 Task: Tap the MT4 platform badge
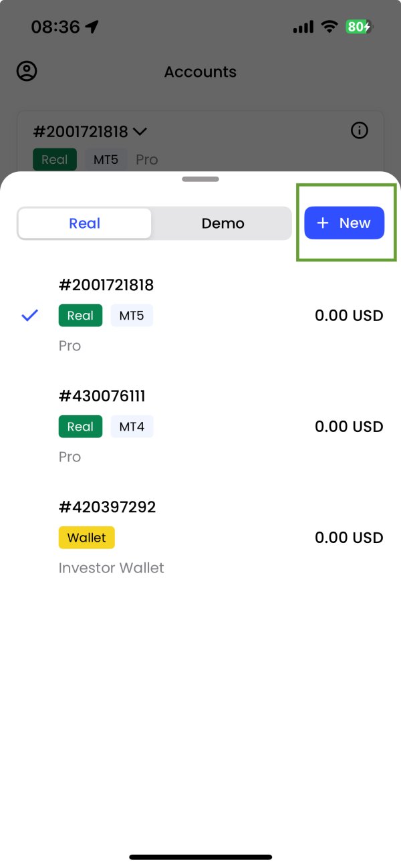[132, 427]
